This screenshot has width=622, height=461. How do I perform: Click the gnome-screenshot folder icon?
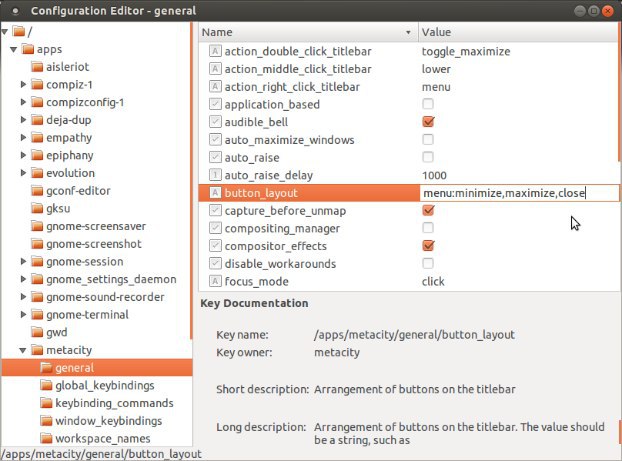[37, 244]
